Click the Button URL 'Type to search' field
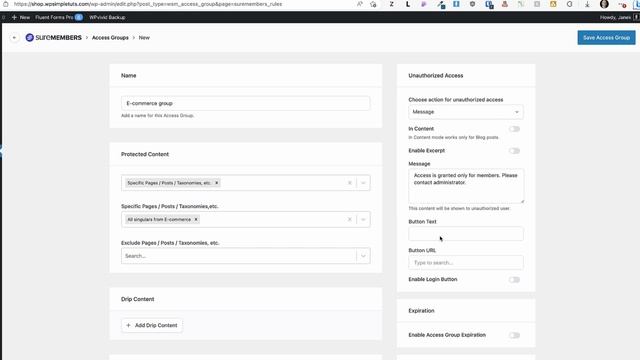 pyautogui.click(x=466, y=262)
